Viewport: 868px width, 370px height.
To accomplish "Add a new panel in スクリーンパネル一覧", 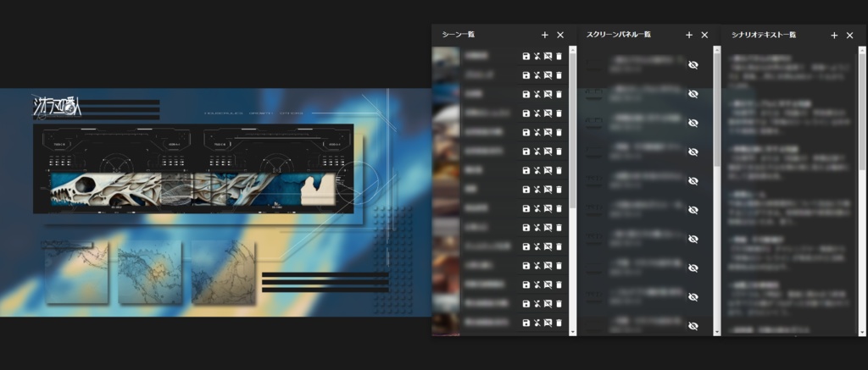I will point(689,35).
